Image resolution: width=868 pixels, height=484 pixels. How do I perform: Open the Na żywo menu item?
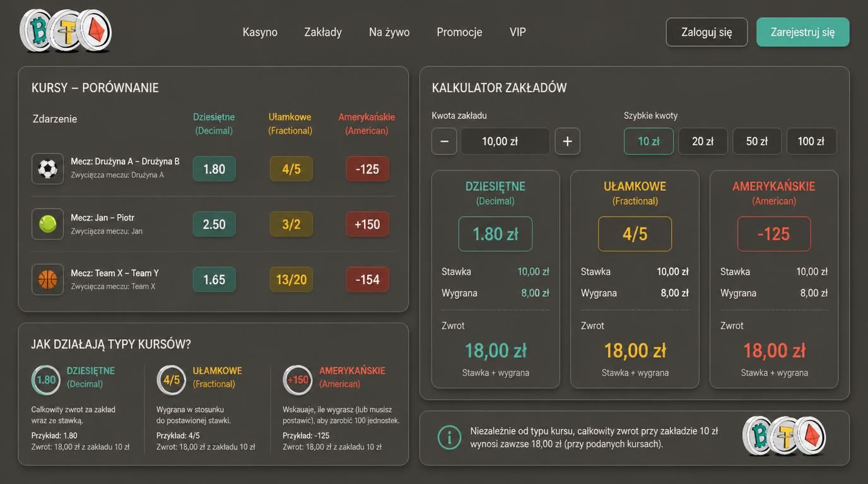pos(389,32)
